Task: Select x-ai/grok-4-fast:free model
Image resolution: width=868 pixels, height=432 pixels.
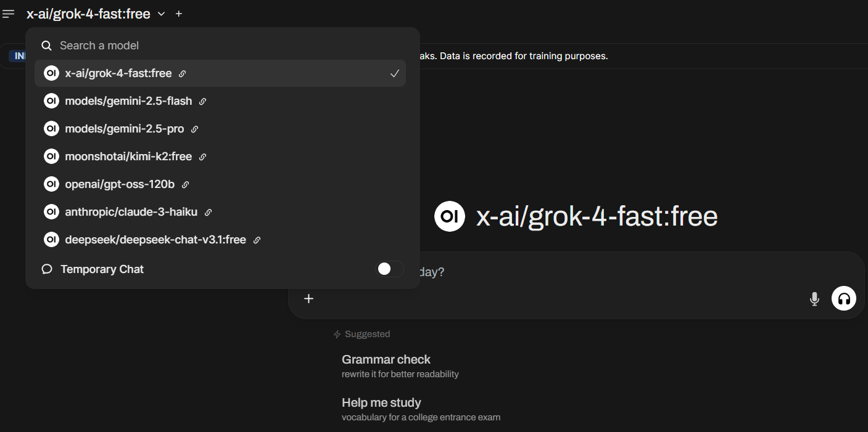Action: (x=220, y=73)
